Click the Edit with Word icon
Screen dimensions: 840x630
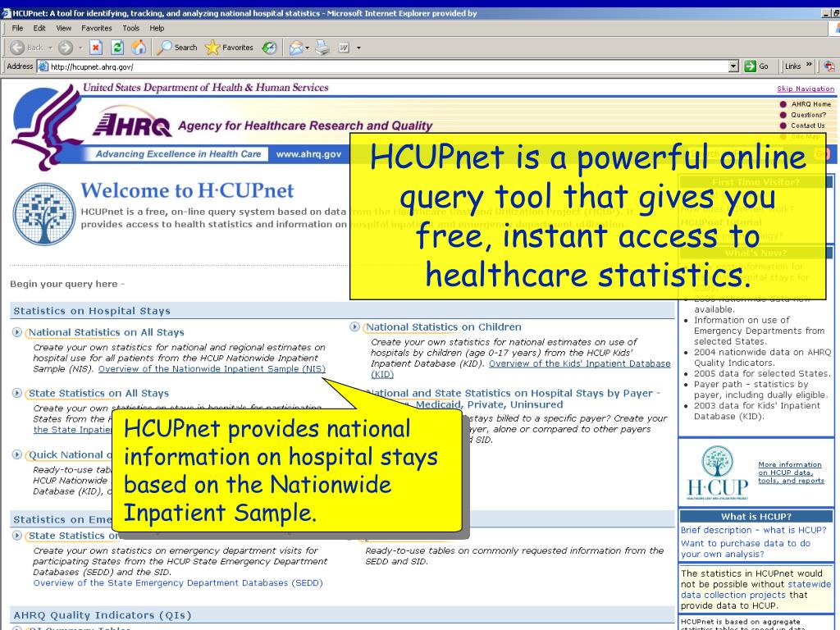pyautogui.click(x=344, y=48)
